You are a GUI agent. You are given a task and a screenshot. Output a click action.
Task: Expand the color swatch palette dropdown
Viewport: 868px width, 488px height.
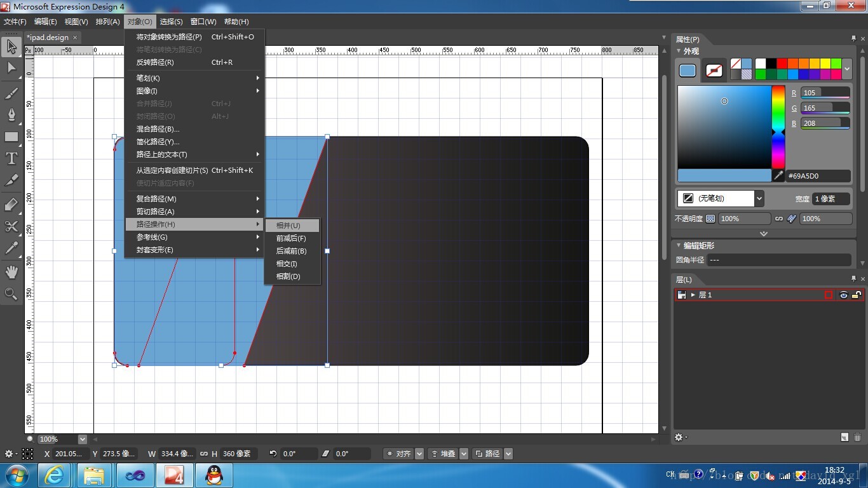(846, 69)
